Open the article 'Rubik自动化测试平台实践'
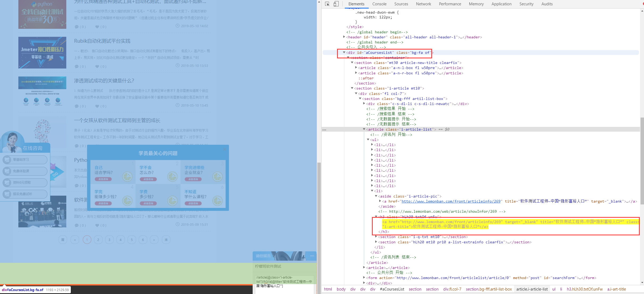644x294 pixels. (102, 41)
